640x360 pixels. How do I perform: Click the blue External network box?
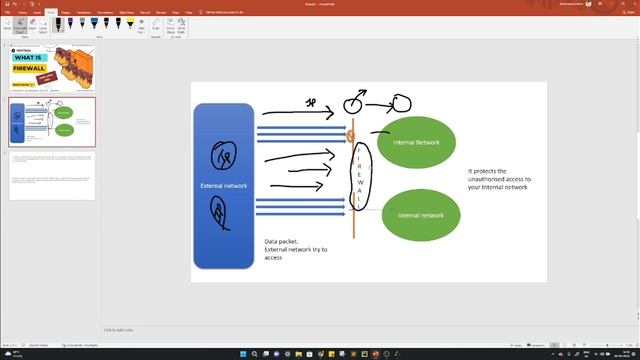pyautogui.click(x=224, y=186)
